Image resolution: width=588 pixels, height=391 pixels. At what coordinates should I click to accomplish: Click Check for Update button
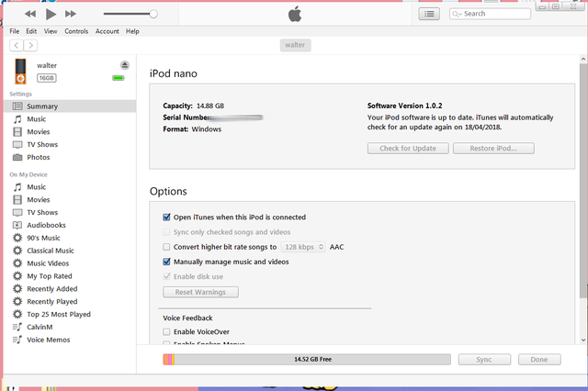point(408,149)
